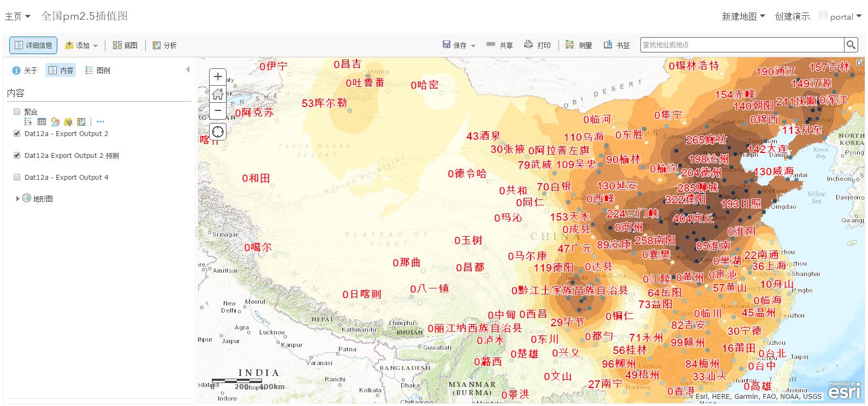Open change style icon under 聚合 layer
This screenshot has width=868, height=406.
point(55,122)
